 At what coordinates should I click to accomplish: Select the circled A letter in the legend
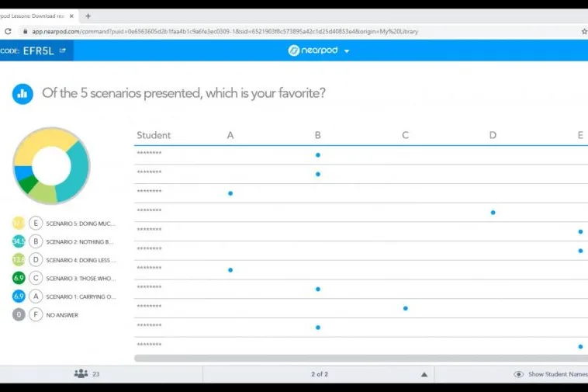point(36,297)
